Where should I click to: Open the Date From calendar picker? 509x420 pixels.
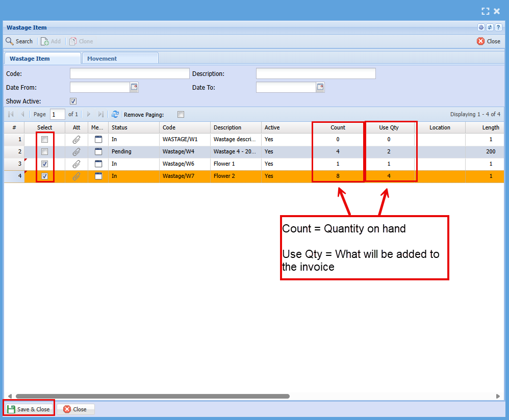coord(134,87)
